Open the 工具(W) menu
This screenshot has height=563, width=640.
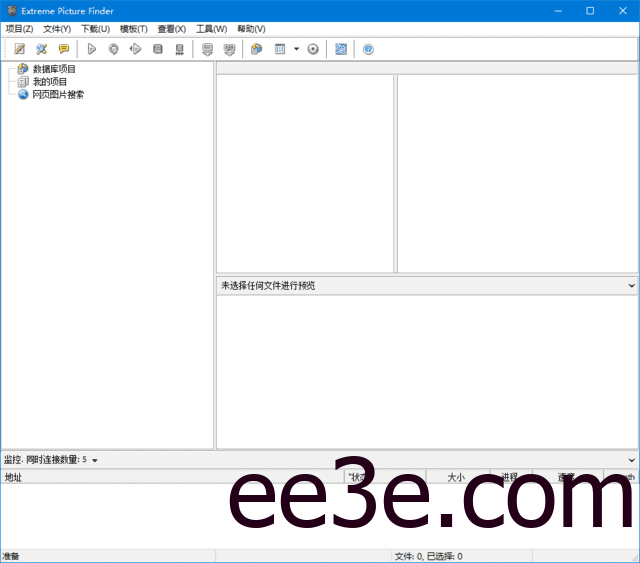pyautogui.click(x=211, y=29)
